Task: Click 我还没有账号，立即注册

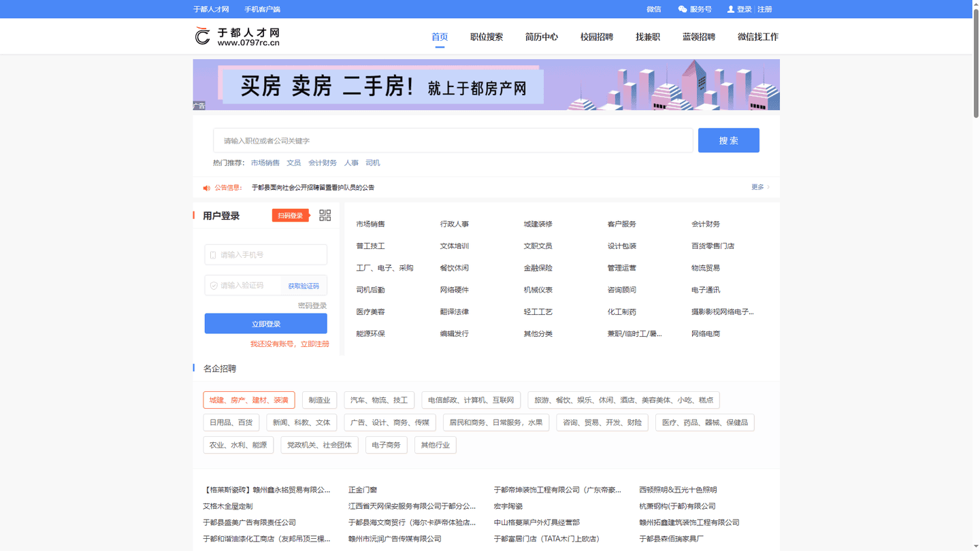Action: click(290, 344)
